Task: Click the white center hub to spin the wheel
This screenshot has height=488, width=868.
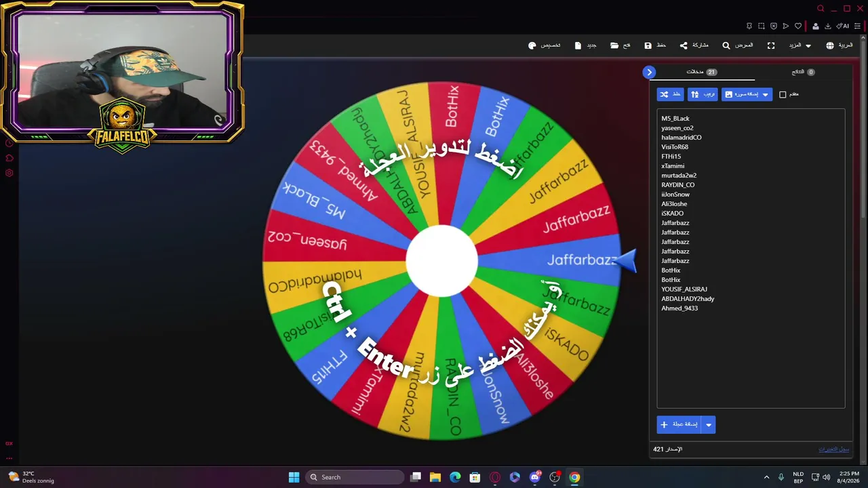Action: pos(441,261)
